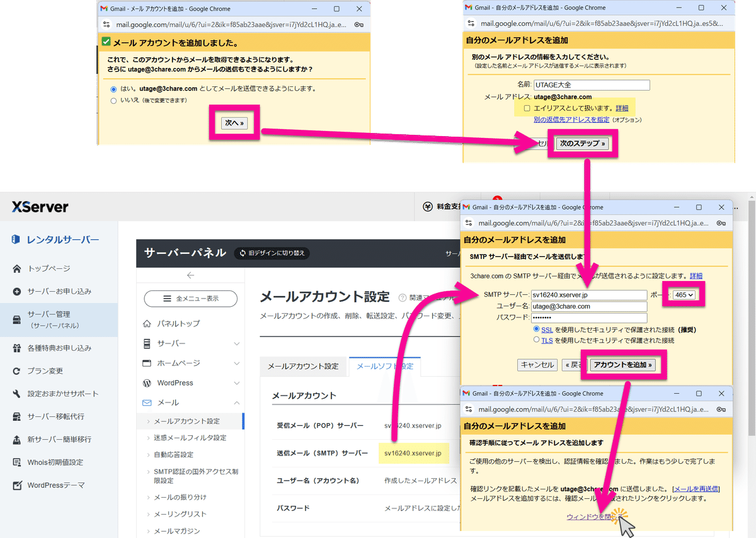Viewport: 756px width, 538px height.
Task: Click メールを再送信 link
Action: tap(697, 489)
